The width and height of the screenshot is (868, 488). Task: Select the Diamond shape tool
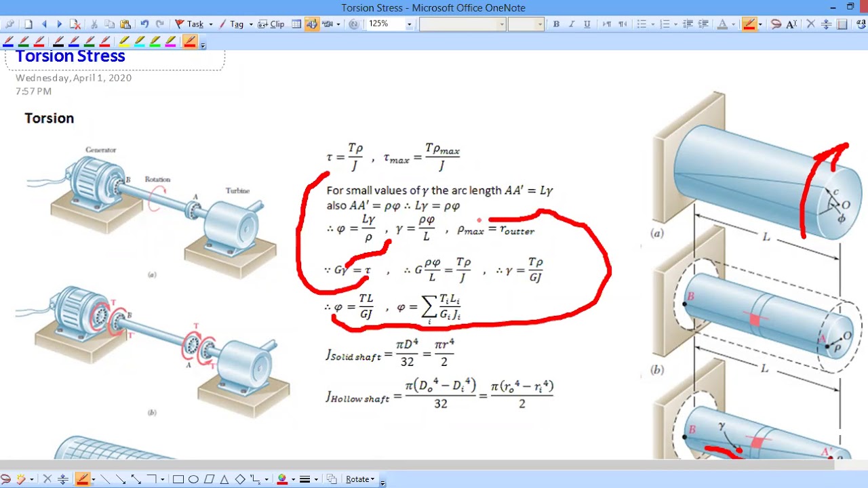[240, 479]
